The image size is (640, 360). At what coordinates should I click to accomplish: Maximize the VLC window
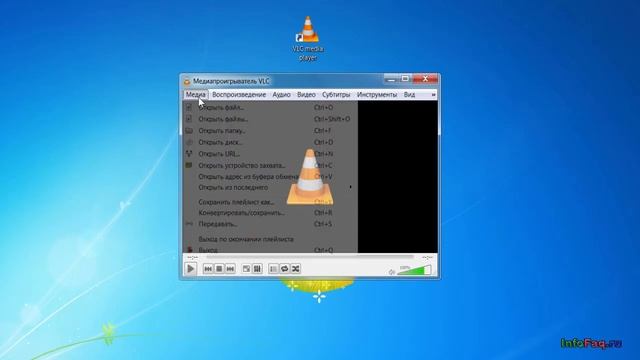[x=405, y=79]
